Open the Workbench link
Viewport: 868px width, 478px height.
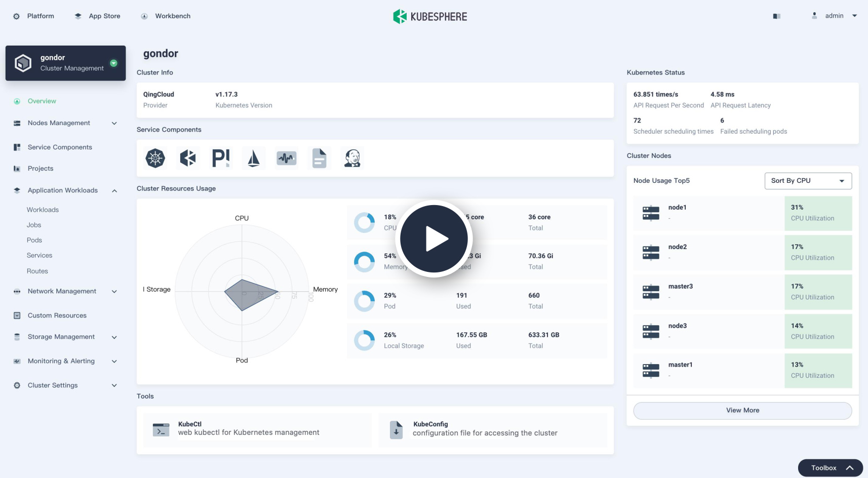point(173,16)
